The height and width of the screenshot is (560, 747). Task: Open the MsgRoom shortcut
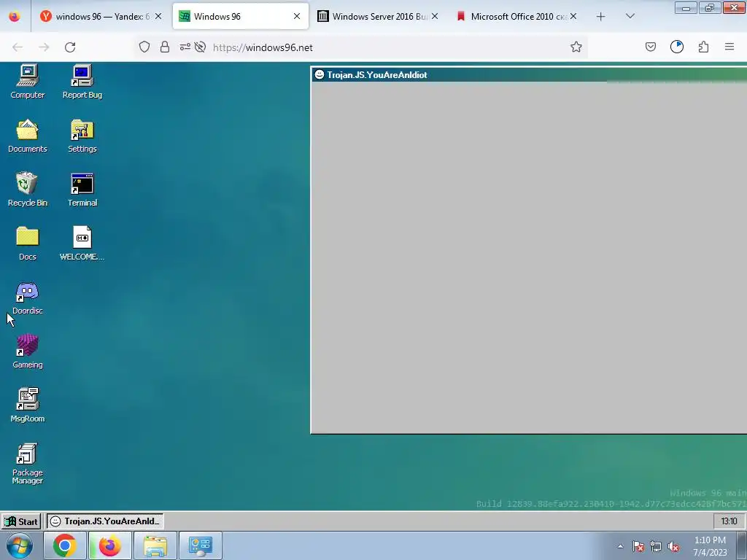[x=28, y=405]
